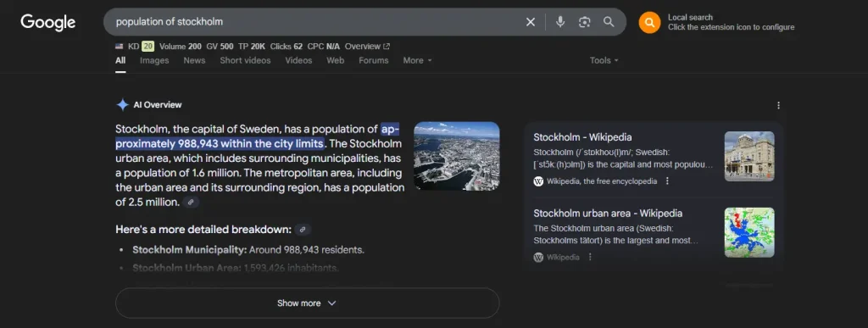Open AI Overview three-dot options menu
The width and height of the screenshot is (868, 328).
(778, 105)
